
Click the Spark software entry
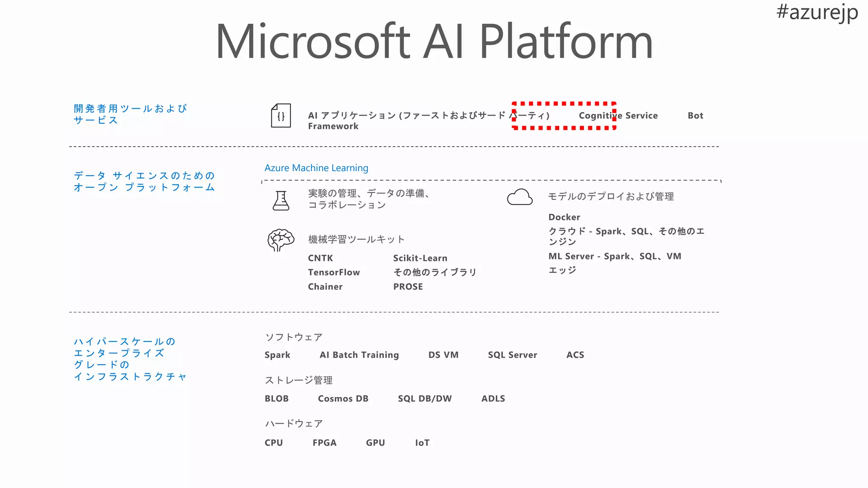tap(278, 355)
